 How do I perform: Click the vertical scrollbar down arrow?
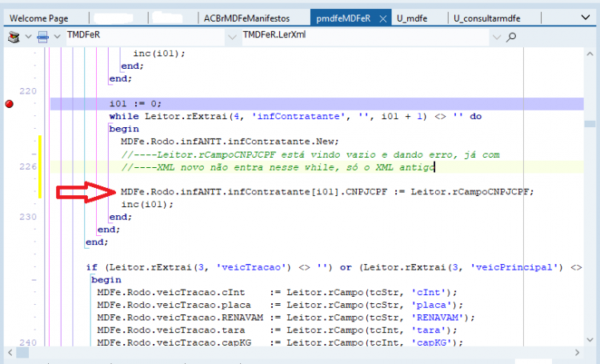click(x=590, y=340)
